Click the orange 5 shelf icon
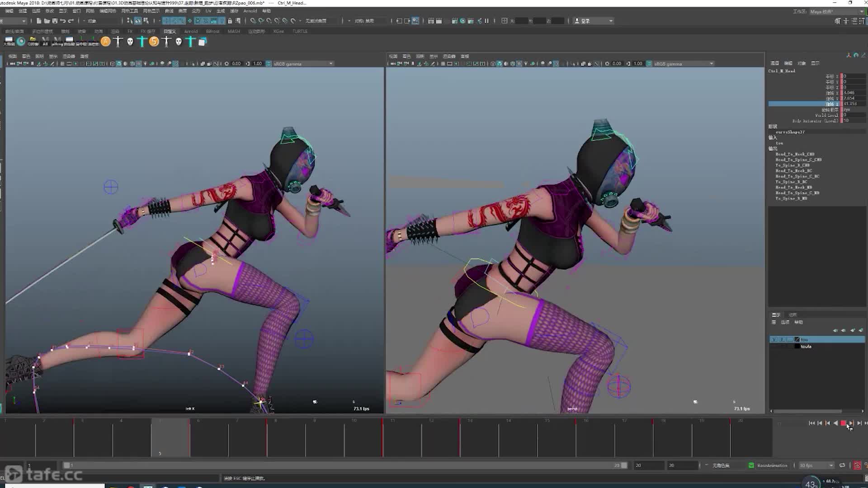This screenshot has height=488, width=868. pos(154,42)
